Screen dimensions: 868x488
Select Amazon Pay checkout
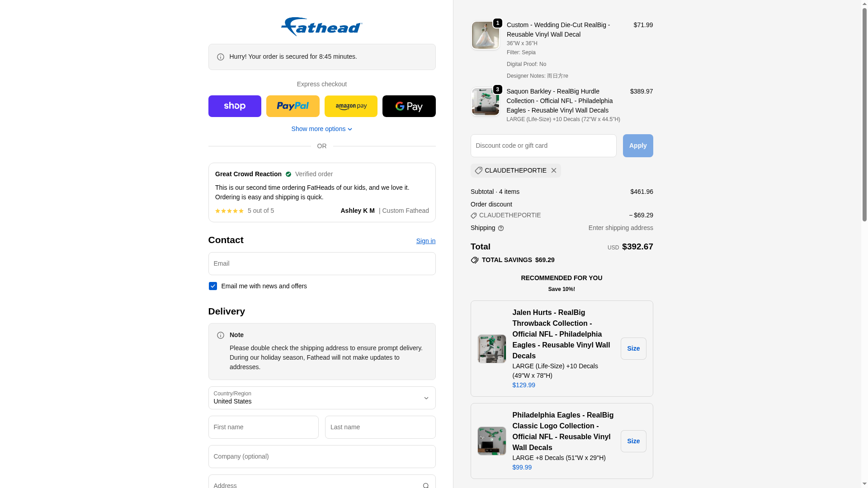click(351, 106)
